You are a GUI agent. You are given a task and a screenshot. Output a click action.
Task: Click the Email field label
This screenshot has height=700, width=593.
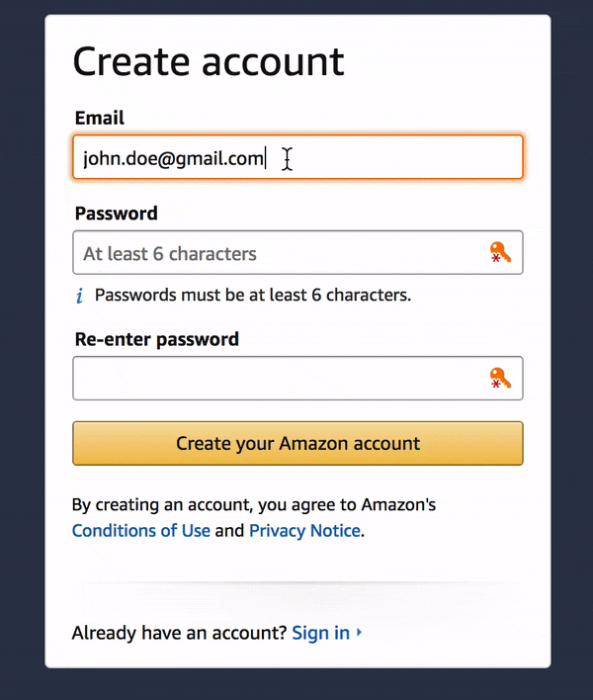tap(100, 118)
